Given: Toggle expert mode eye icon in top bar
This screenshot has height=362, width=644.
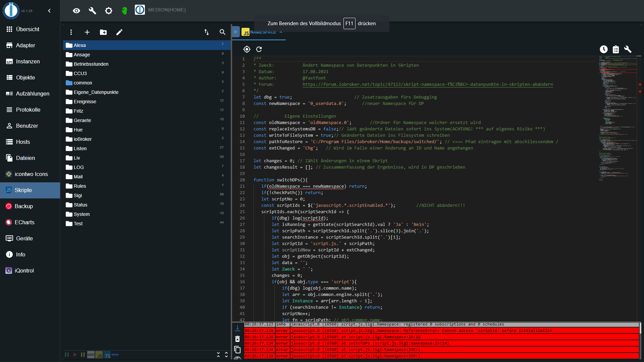Looking at the screenshot, I should point(76,11).
